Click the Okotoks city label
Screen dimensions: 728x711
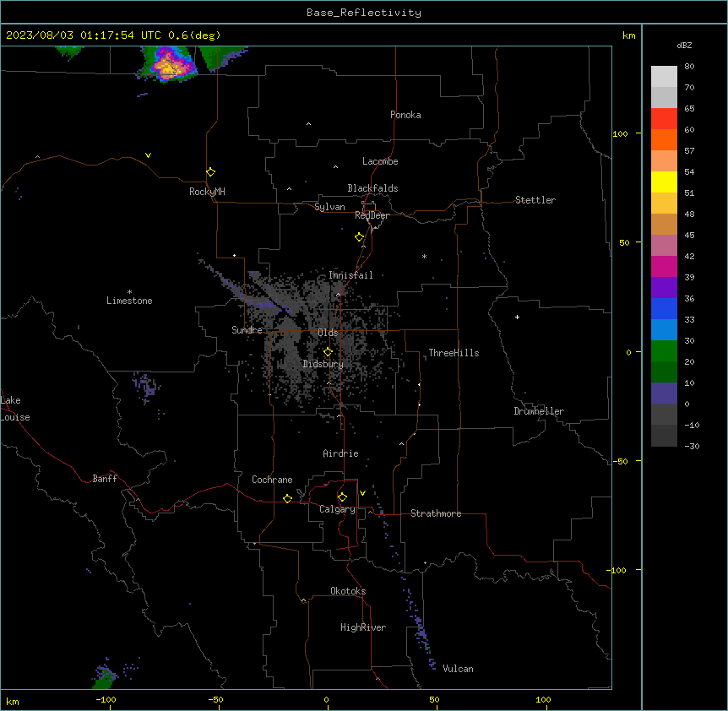coord(348,591)
